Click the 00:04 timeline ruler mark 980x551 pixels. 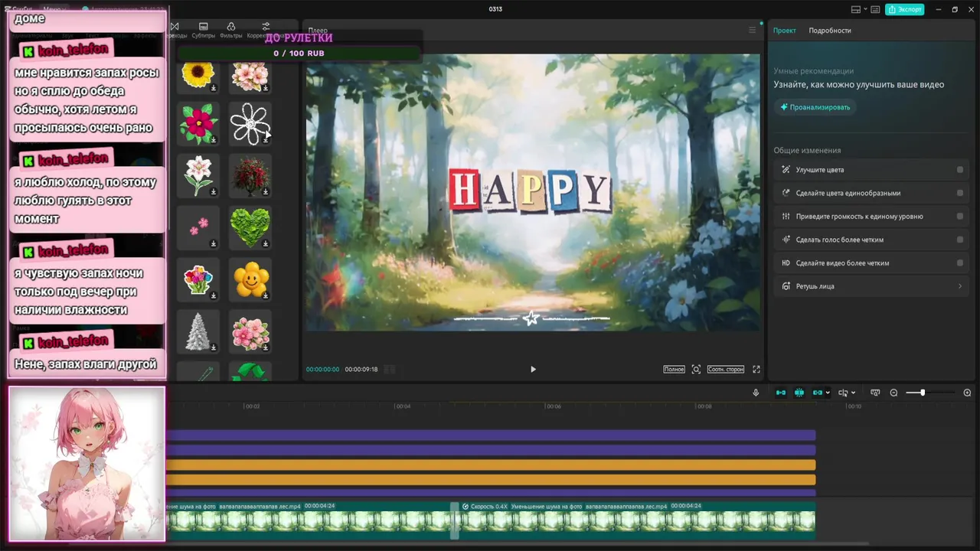403,406
